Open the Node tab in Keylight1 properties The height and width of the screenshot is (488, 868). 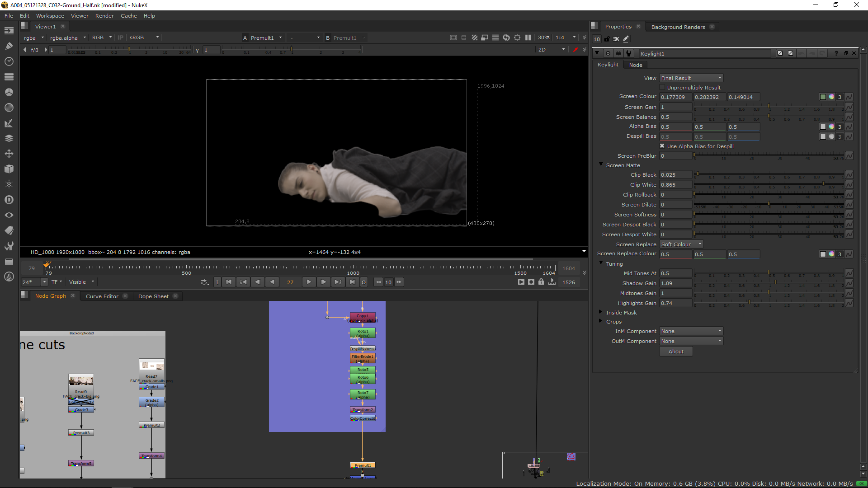pos(636,65)
